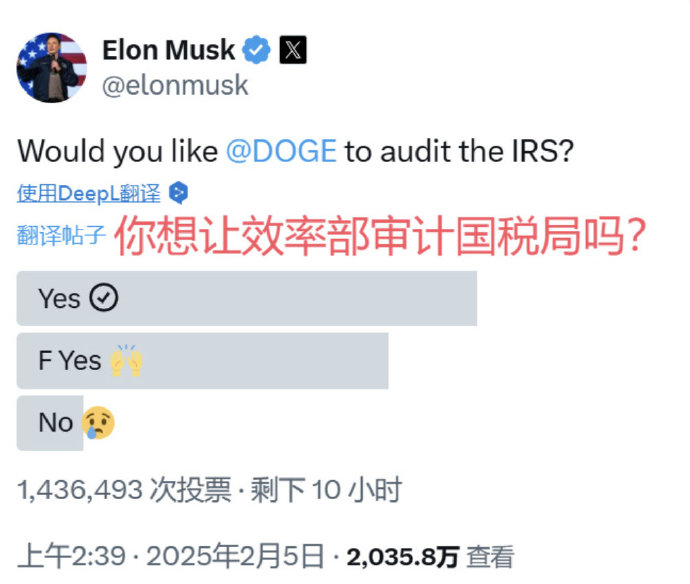690x584 pixels.
Task: Click 使用DeepL翻译 translation link
Action: point(89,194)
